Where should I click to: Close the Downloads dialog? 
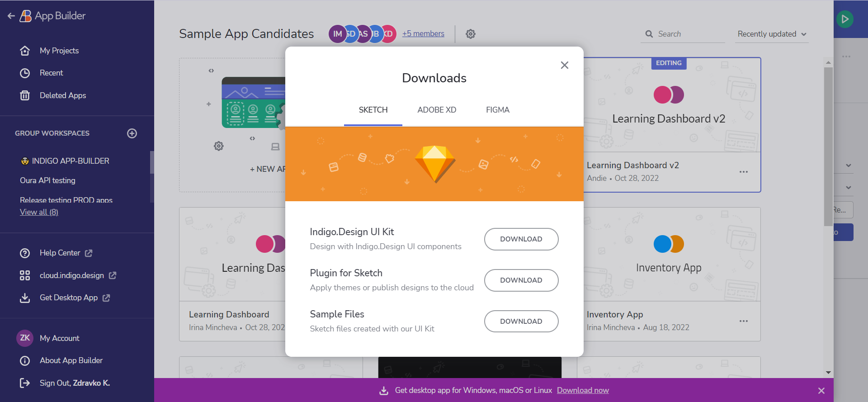pyautogui.click(x=564, y=65)
